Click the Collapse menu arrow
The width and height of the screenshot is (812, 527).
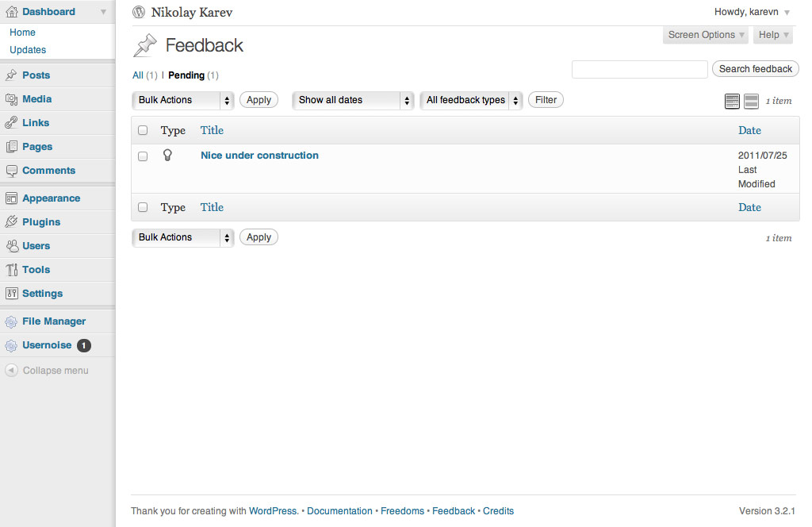point(11,371)
